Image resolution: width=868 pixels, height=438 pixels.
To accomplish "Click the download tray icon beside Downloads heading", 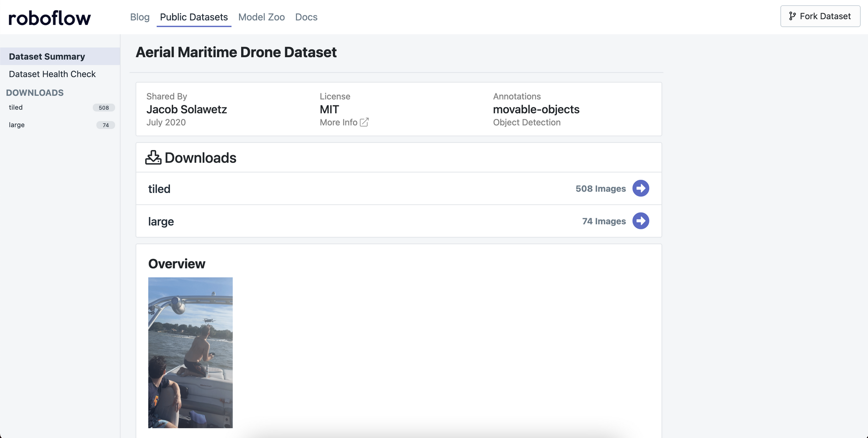I will (153, 158).
